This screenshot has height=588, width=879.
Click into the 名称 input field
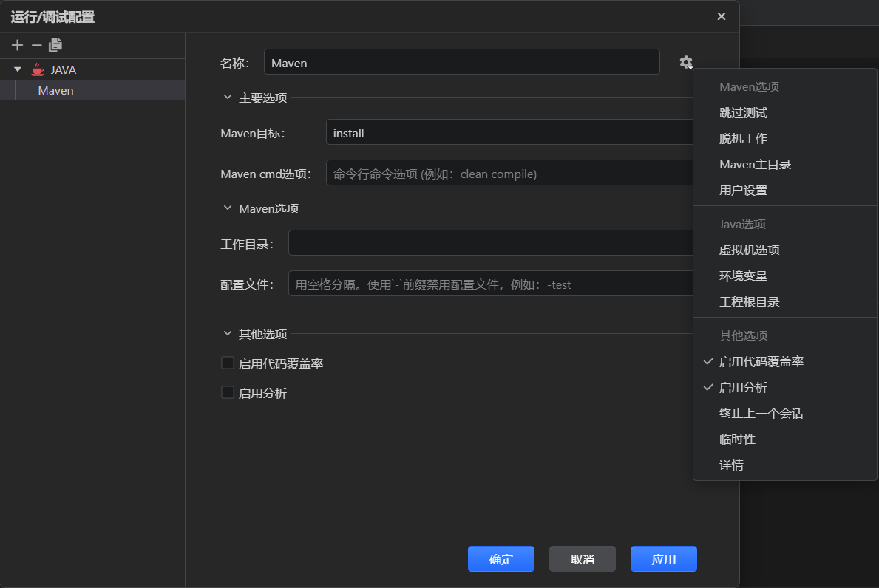pos(461,62)
